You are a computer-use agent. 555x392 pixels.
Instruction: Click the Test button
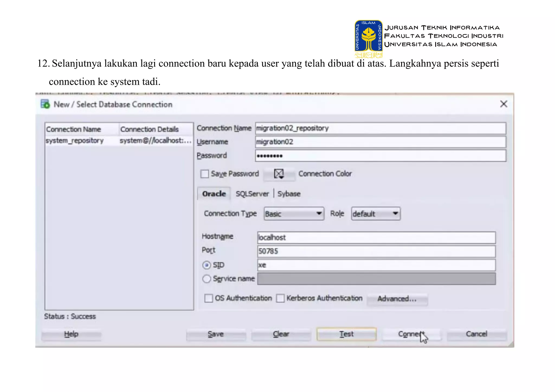(x=347, y=334)
